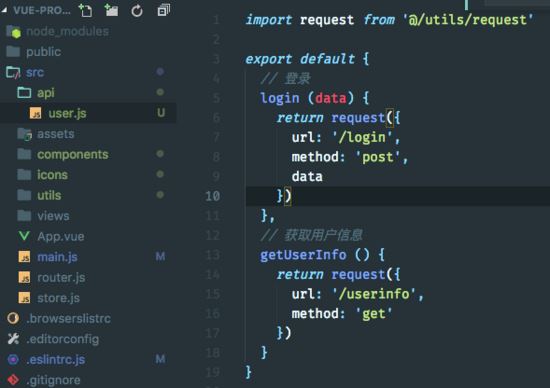The image size is (550, 388).
Task: Click the Vue icon beside App.vue
Action: 24,236
